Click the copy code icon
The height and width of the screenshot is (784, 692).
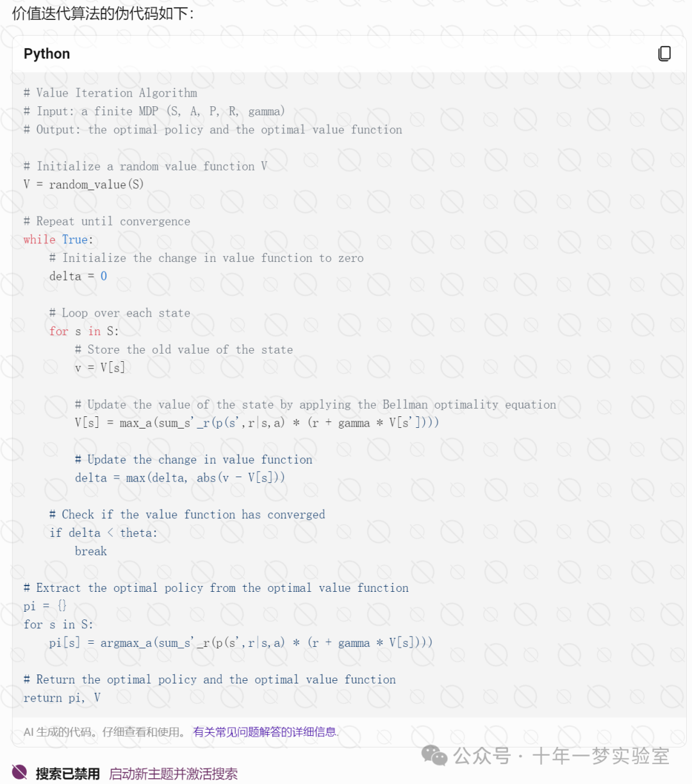pos(664,54)
